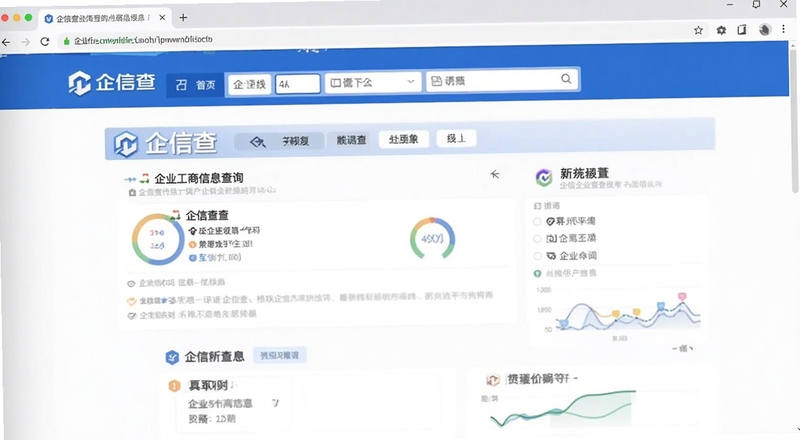Select the second radio option in right panel

coord(537,238)
